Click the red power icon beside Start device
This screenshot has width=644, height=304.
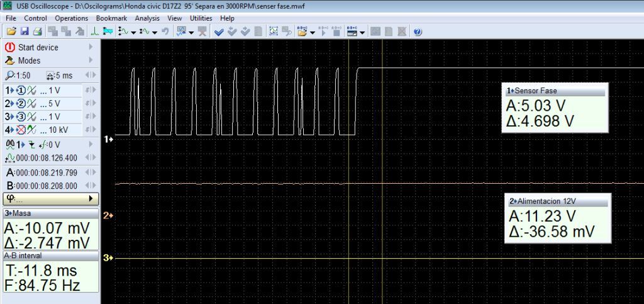(10, 47)
